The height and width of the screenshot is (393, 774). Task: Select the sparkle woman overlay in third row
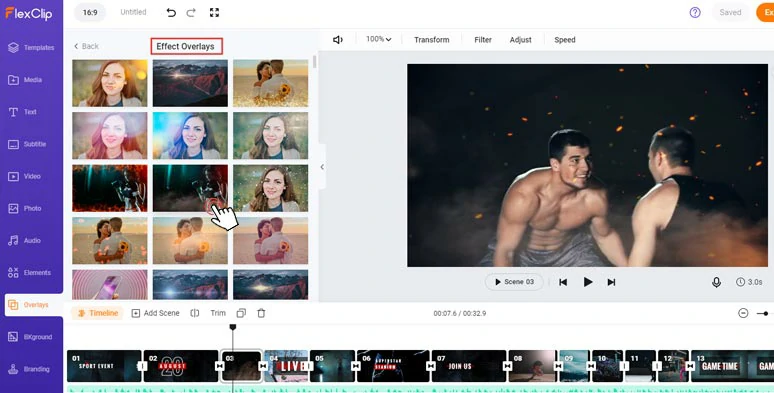point(271,188)
